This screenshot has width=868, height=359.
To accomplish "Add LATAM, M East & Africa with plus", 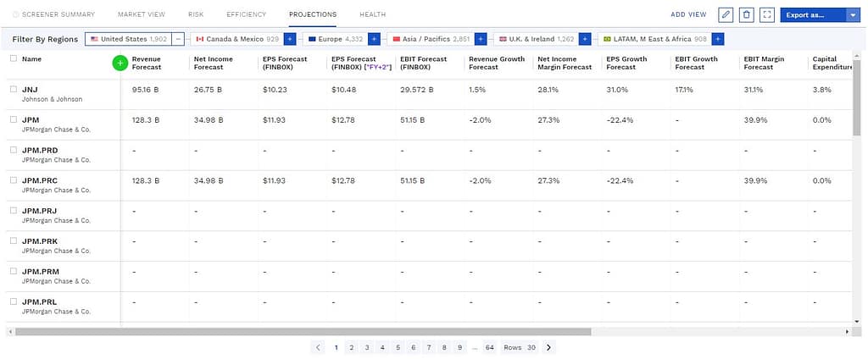I will point(717,39).
